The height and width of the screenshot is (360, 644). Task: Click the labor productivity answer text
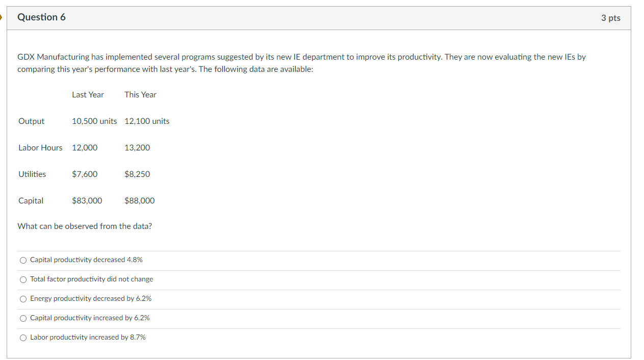(x=88, y=338)
